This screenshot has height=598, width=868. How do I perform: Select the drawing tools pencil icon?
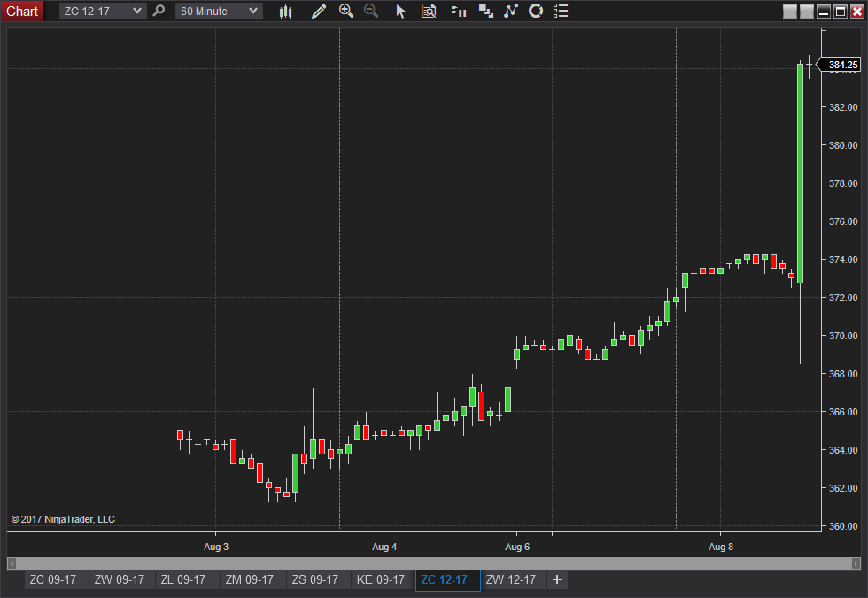[x=318, y=11]
